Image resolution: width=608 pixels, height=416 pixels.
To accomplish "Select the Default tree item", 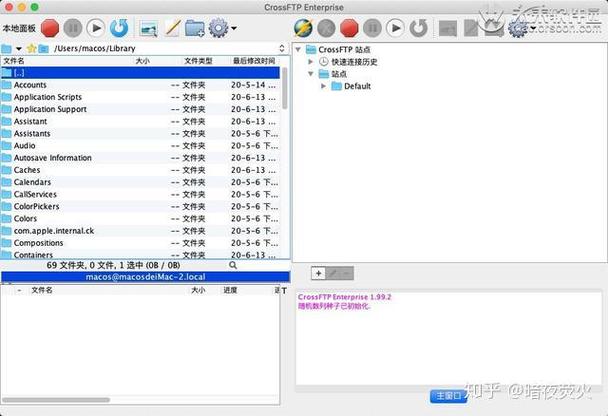I will click(357, 86).
